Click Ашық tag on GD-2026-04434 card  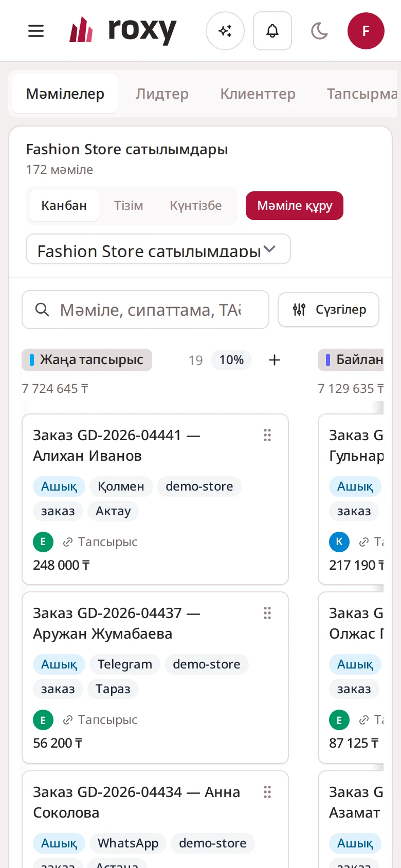(x=59, y=843)
